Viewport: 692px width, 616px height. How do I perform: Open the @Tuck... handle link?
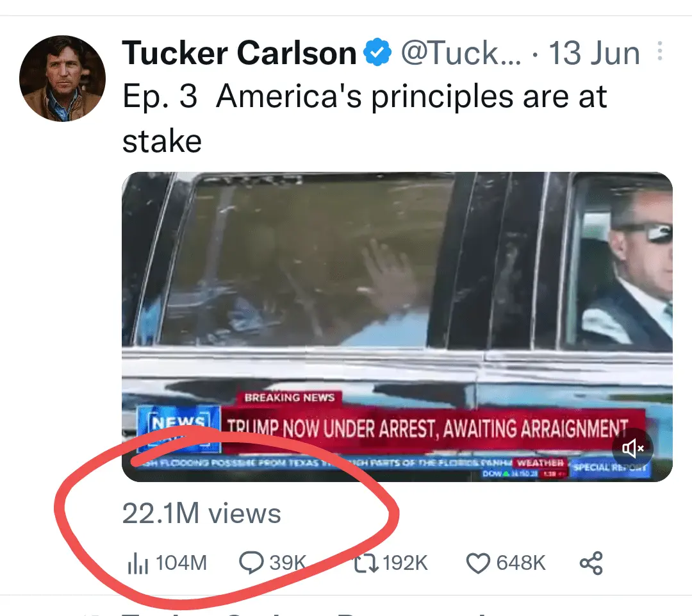(x=461, y=54)
